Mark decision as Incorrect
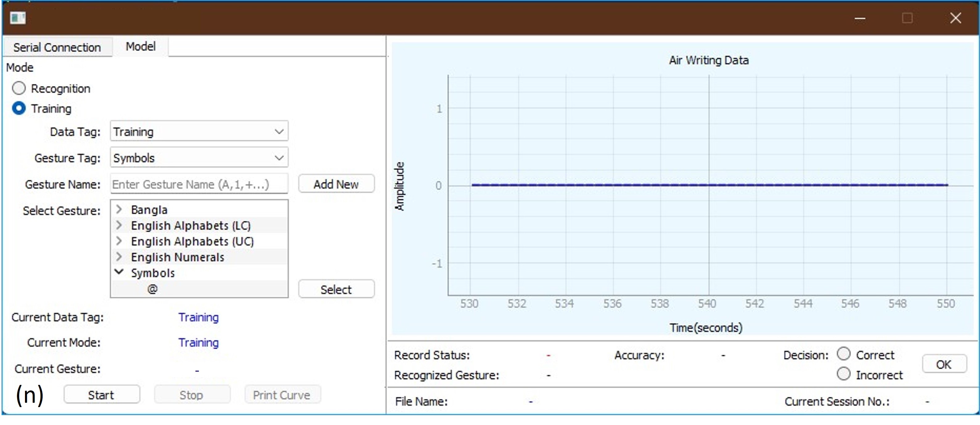This screenshot has height=425, width=980. [843, 374]
